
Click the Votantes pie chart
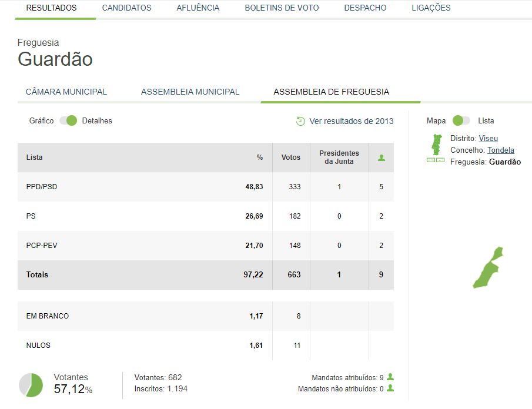[31, 385]
